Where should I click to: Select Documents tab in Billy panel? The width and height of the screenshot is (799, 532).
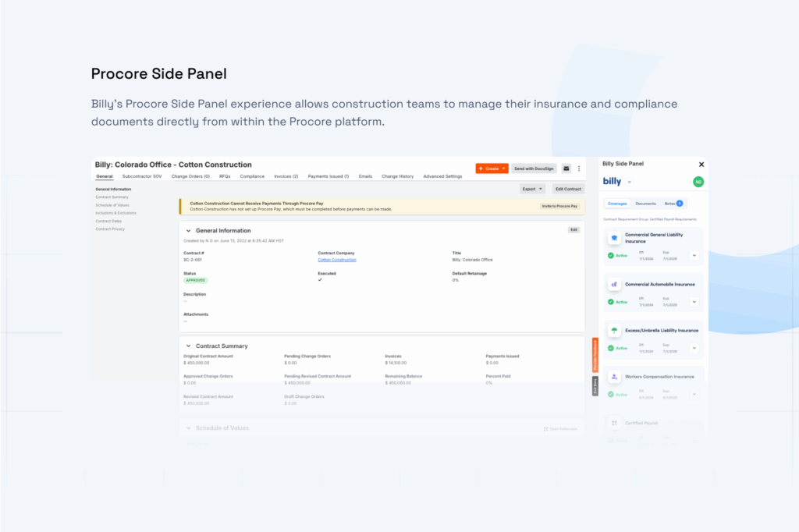tap(645, 204)
